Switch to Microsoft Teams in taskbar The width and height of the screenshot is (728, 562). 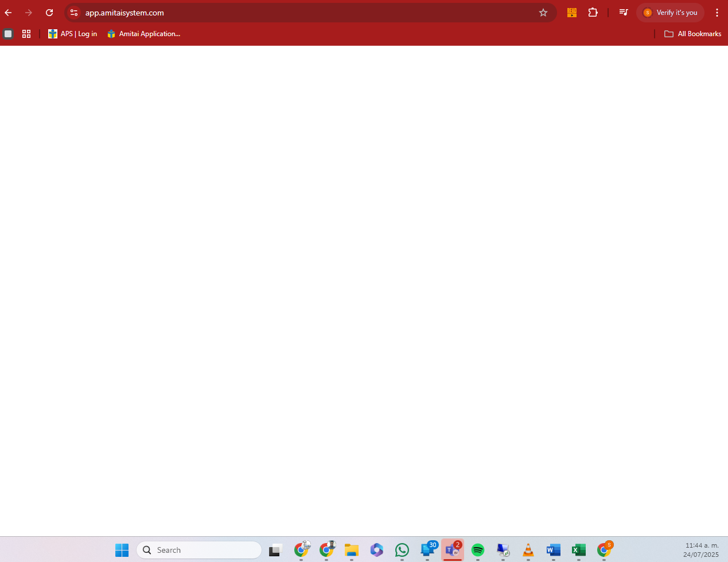[x=452, y=550]
